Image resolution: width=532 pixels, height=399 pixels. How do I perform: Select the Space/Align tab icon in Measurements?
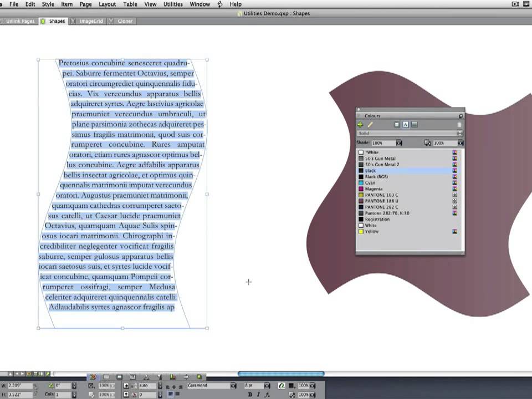click(173, 377)
